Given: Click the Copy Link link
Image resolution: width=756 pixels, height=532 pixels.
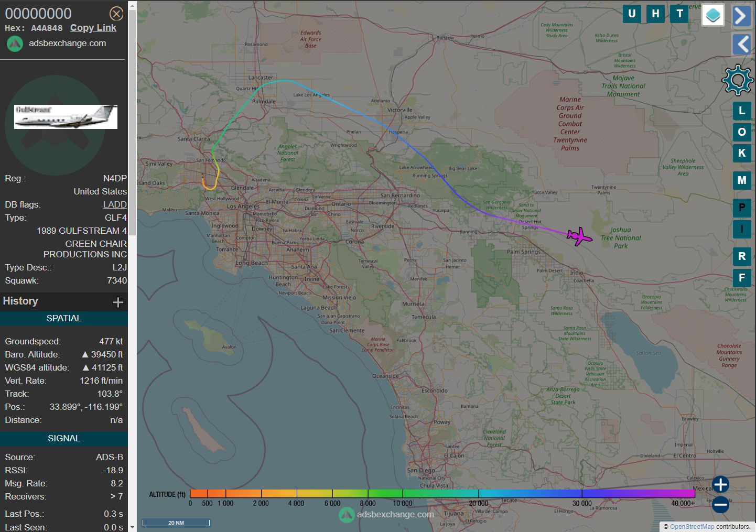Looking at the screenshot, I should click(93, 28).
